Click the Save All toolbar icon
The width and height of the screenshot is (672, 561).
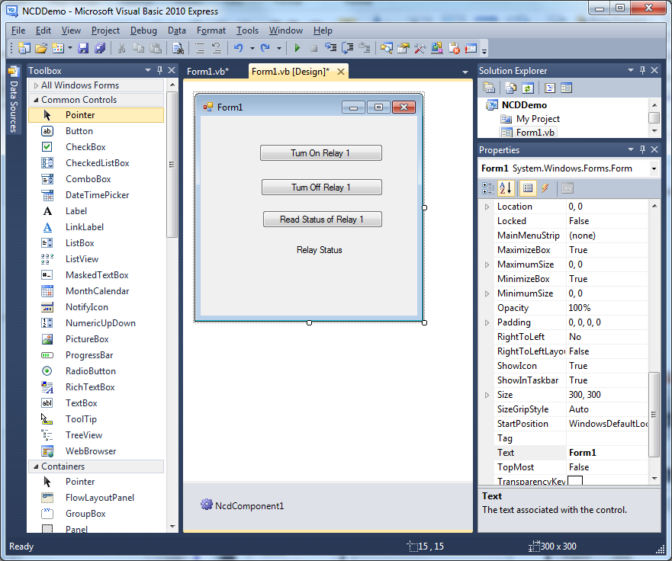(x=99, y=48)
